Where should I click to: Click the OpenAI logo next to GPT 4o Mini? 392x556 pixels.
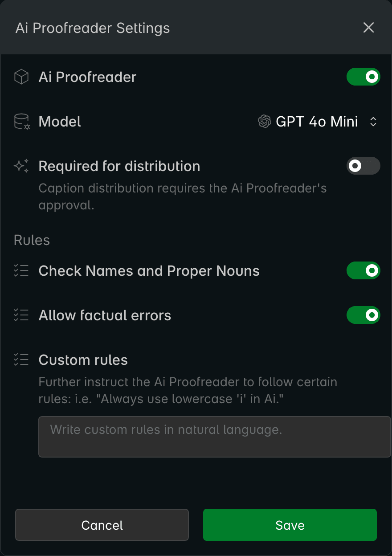[265, 122]
